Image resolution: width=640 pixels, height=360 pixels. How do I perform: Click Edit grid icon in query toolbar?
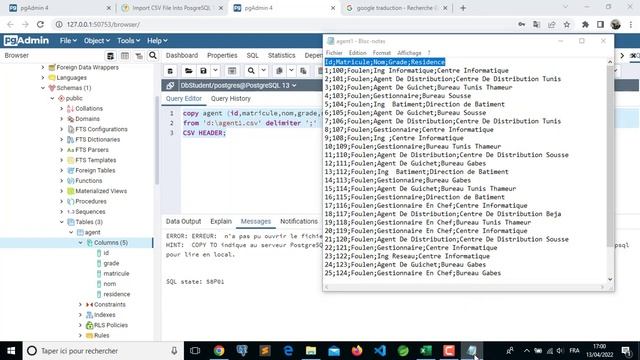point(232,71)
